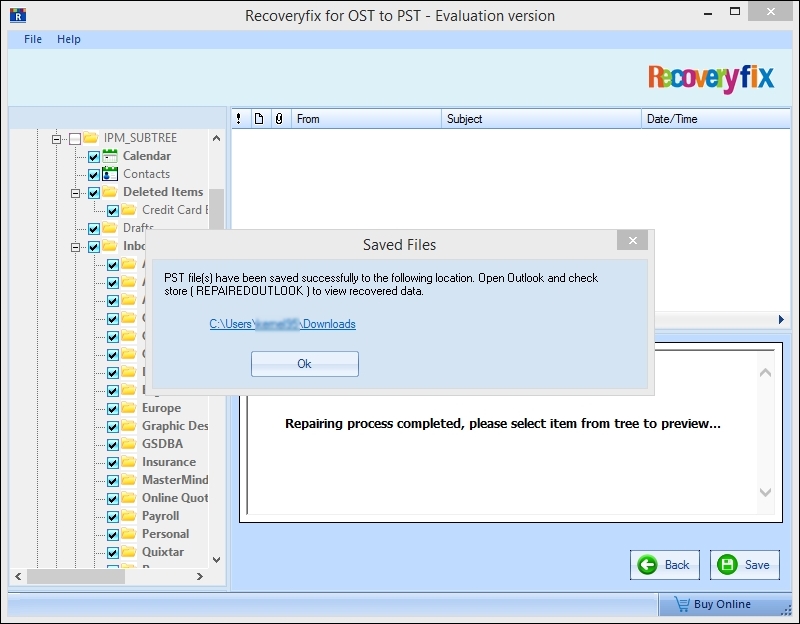Viewport: 800px width, 624px height.
Task: Click the Quixtar folder icon
Action: coord(129,552)
